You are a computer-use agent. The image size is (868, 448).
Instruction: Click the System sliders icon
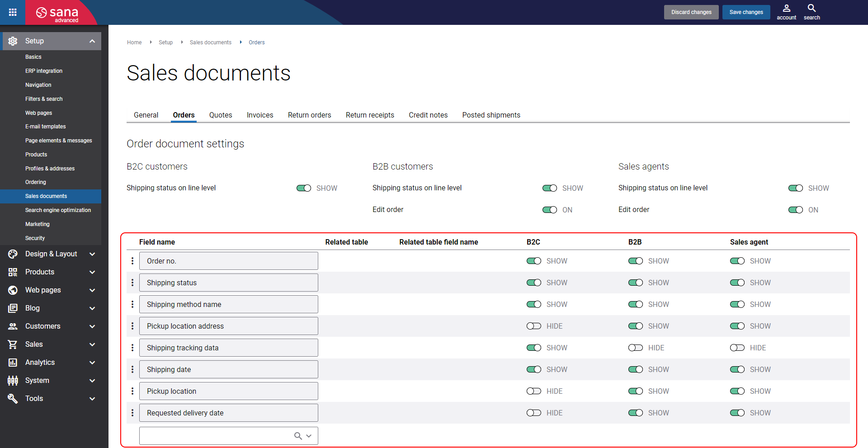click(13, 381)
